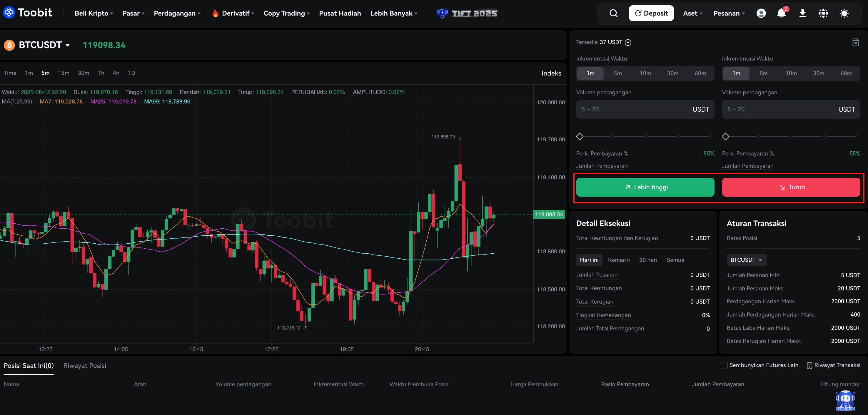Click right volume slider diamond handle
Image resolution: width=868 pixels, height=415 pixels.
click(725, 136)
